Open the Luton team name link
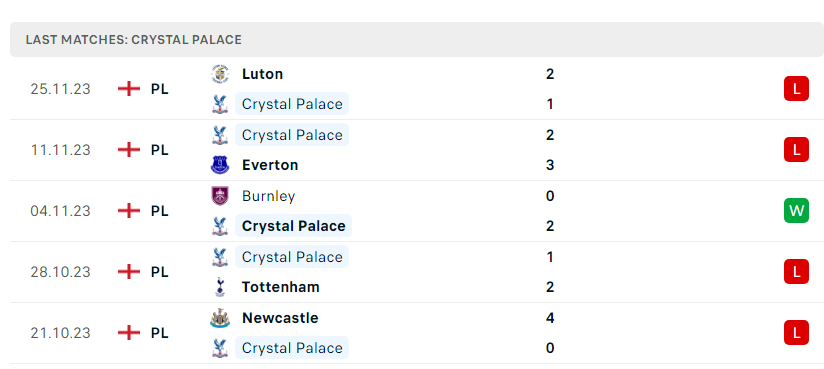 coord(262,74)
